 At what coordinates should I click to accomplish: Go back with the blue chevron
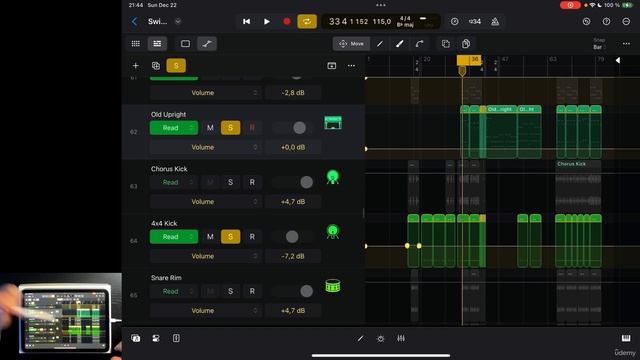click(134, 22)
